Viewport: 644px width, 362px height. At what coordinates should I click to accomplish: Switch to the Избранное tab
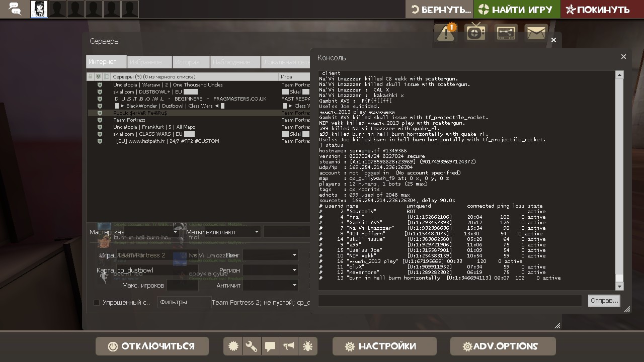[149, 62]
